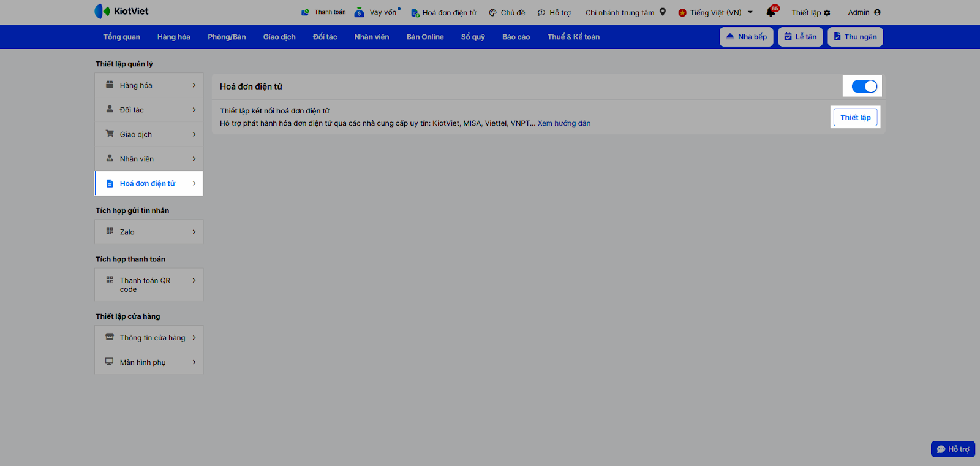Click the branch location pin icon
Image resolution: width=980 pixels, height=466 pixels.
pos(663,12)
